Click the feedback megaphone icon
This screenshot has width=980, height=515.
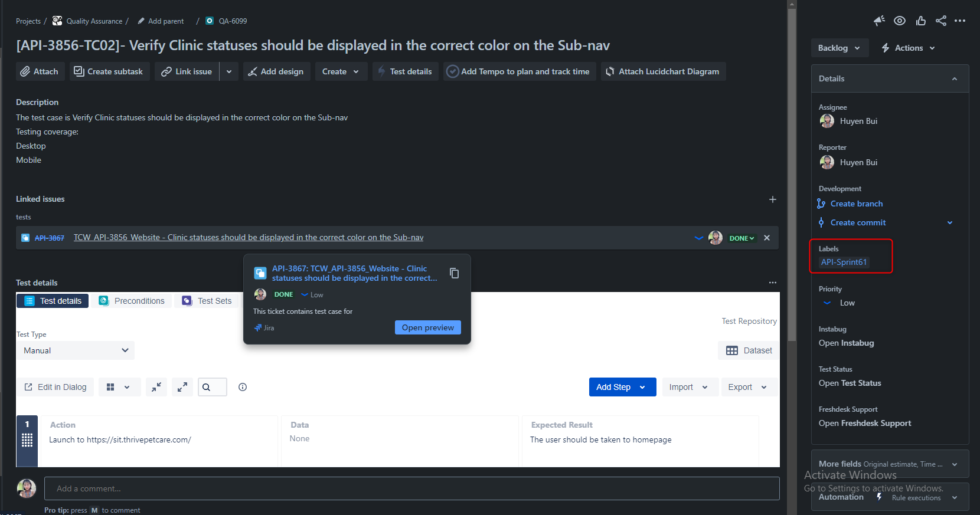pyautogui.click(x=879, y=21)
